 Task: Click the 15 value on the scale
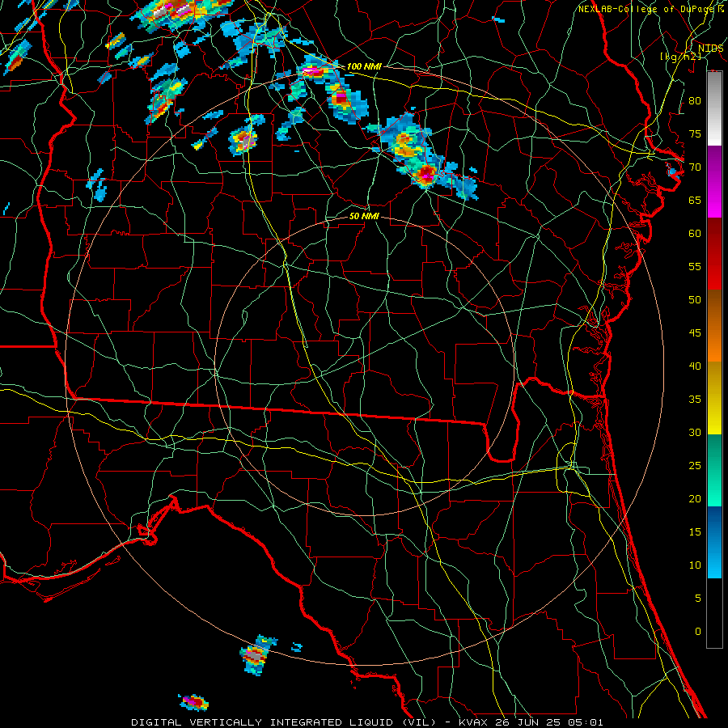pos(695,531)
